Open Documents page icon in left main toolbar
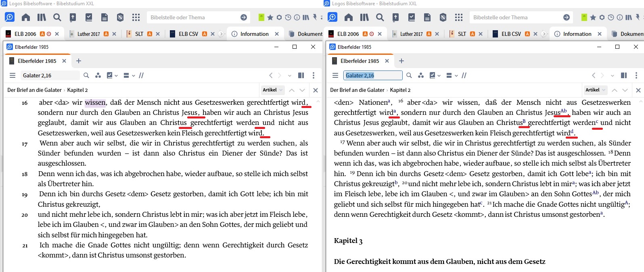 [x=104, y=17]
